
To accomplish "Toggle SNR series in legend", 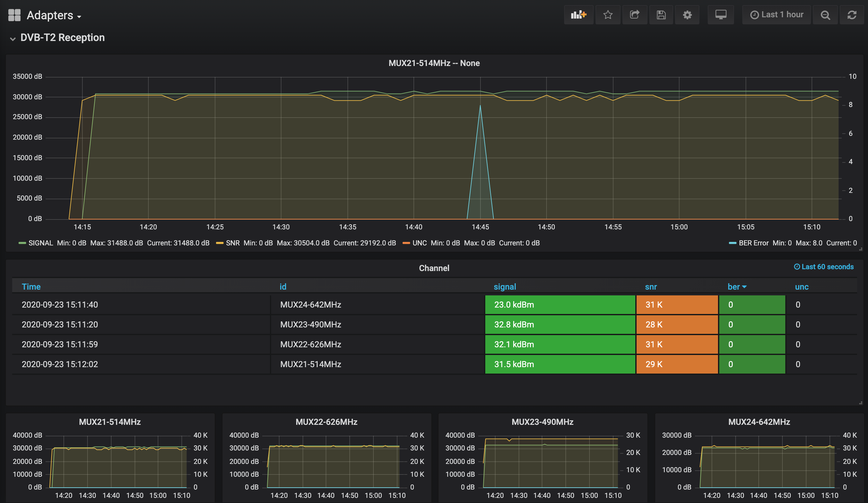I will pyautogui.click(x=232, y=243).
